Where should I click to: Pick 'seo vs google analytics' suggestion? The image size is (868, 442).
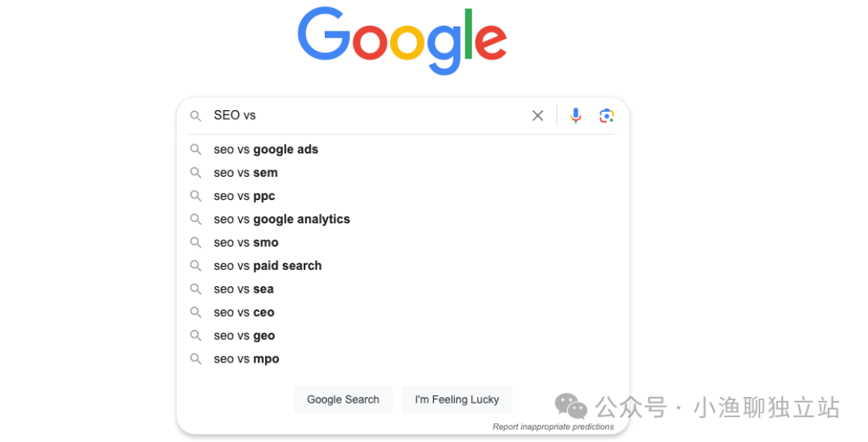pyautogui.click(x=403, y=219)
